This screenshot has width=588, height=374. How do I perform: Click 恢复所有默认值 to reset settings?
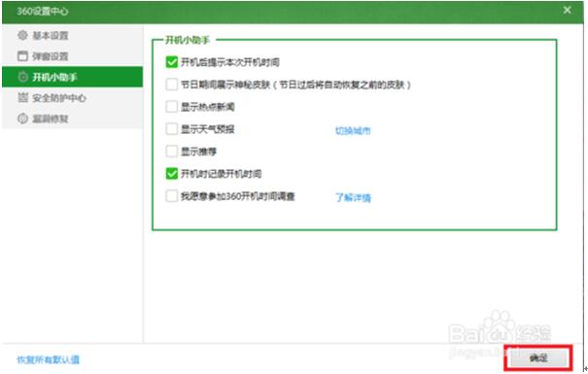coord(48,359)
